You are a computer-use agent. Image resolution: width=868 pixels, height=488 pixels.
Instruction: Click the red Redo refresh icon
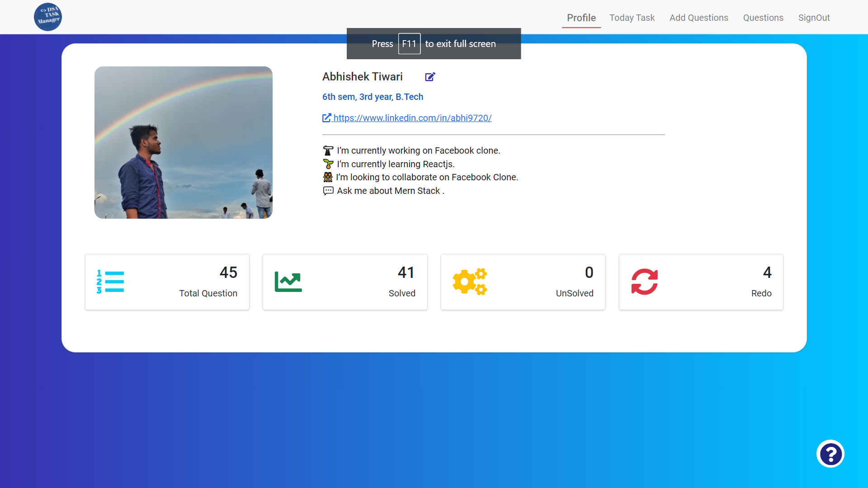click(x=644, y=282)
